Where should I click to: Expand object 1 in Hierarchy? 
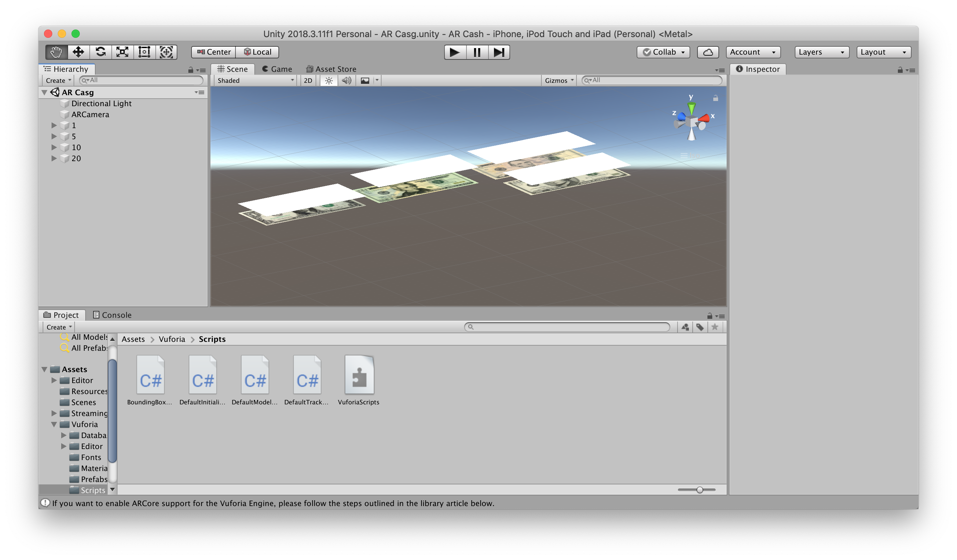[54, 125]
